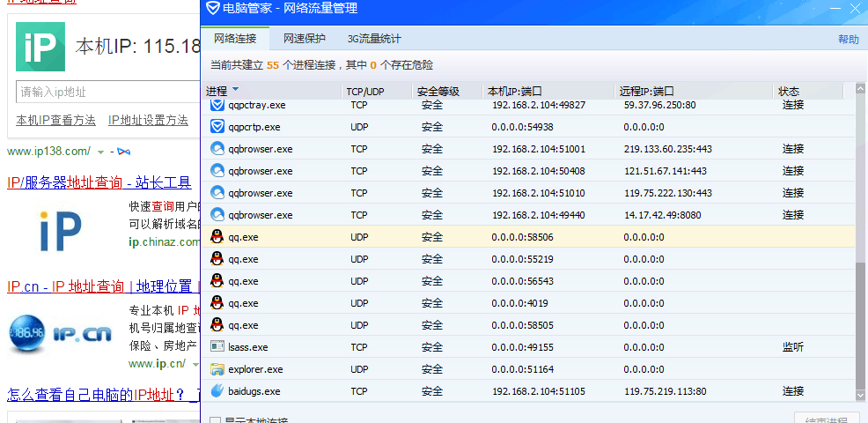Click local address 0.0.0.0:51164
The height and width of the screenshot is (423, 868).
click(522, 369)
